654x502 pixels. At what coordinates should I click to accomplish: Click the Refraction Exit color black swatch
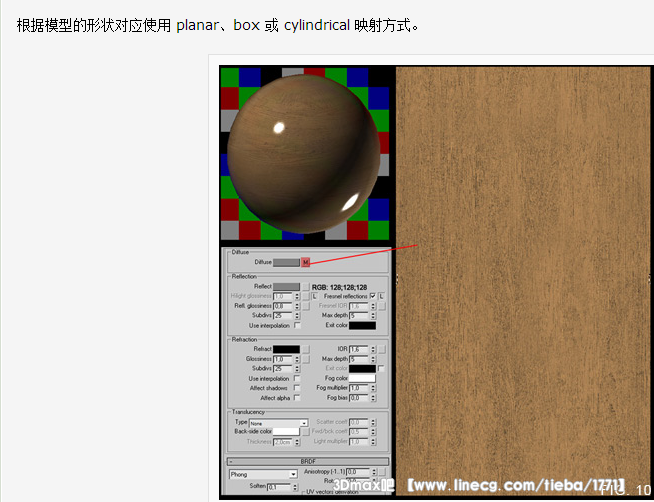362,369
